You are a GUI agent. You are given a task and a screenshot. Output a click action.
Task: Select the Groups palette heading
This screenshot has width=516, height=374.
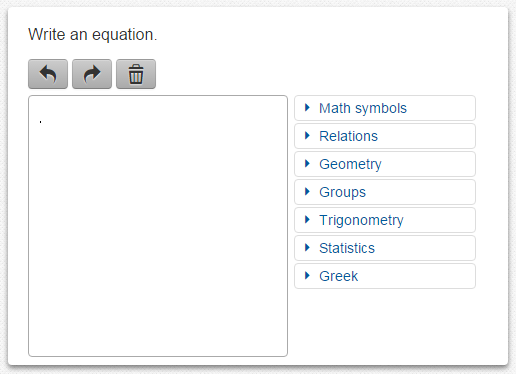pyautogui.click(x=342, y=192)
